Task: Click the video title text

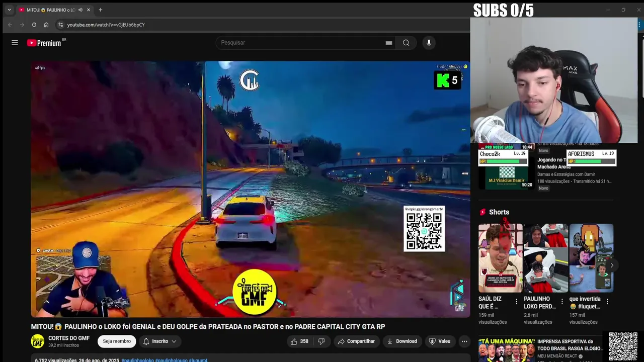Action: (208, 327)
